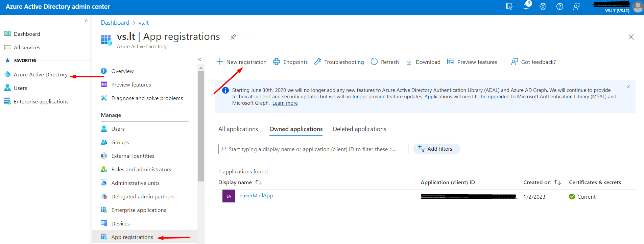Go to Dashboard breadcrumb link
Image resolution: width=644 pixels, height=244 pixels.
tap(115, 23)
